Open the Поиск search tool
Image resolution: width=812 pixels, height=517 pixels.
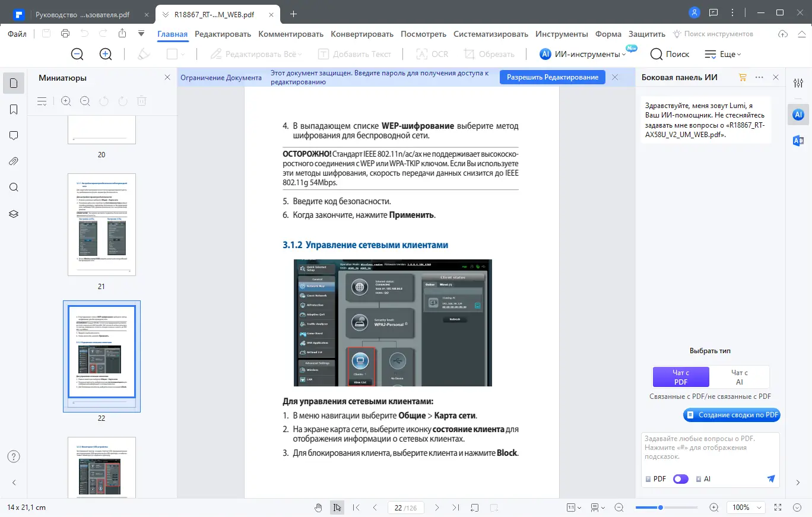click(x=670, y=54)
